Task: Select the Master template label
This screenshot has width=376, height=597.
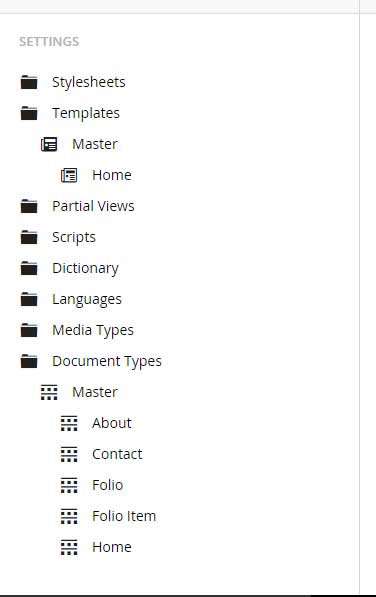Action: click(95, 144)
